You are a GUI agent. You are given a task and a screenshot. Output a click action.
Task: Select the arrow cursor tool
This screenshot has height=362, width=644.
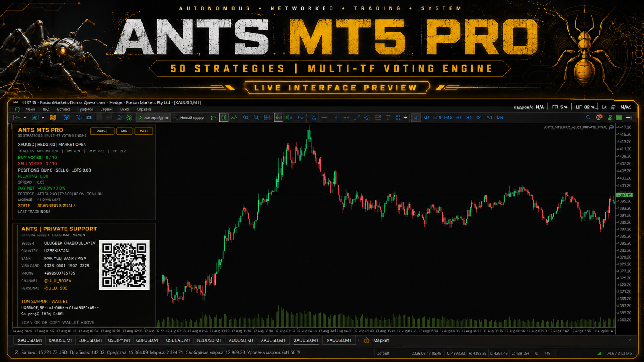pos(314,118)
